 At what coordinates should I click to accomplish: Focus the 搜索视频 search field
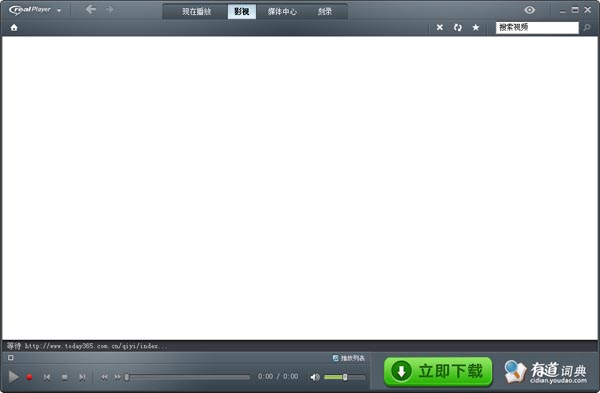point(537,28)
